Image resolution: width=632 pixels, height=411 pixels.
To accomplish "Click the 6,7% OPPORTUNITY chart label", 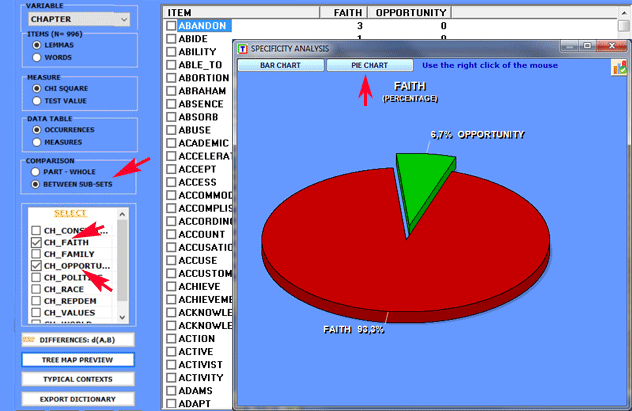I will coord(478,135).
